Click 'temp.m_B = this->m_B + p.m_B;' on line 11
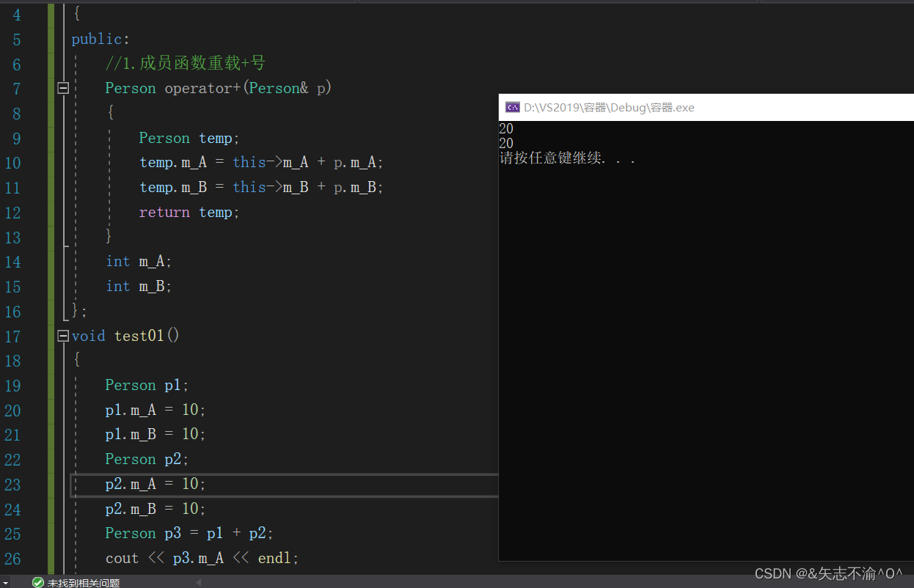Screen dimensions: 914x588 point(262,187)
